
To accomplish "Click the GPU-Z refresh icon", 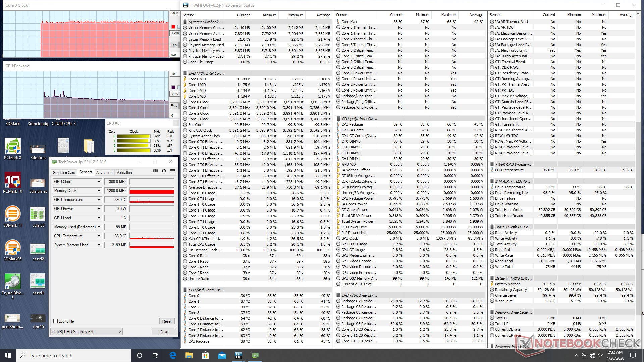I will tap(164, 171).
